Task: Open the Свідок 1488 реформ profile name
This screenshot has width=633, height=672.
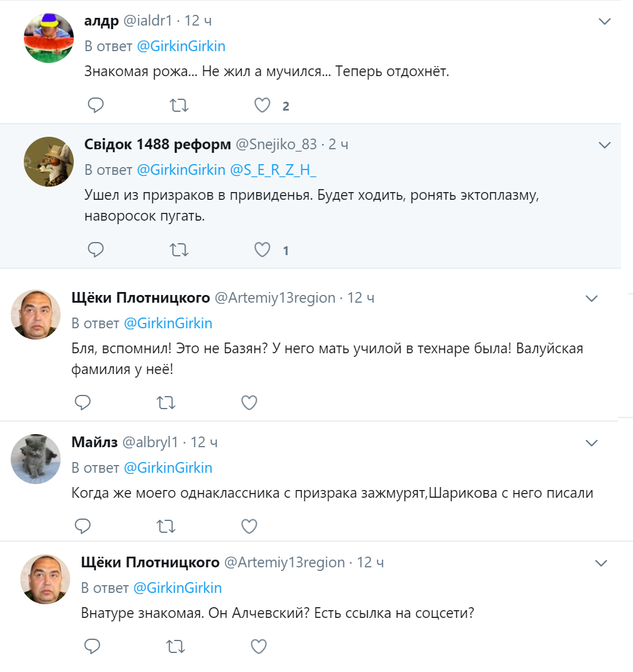Action: [157, 145]
